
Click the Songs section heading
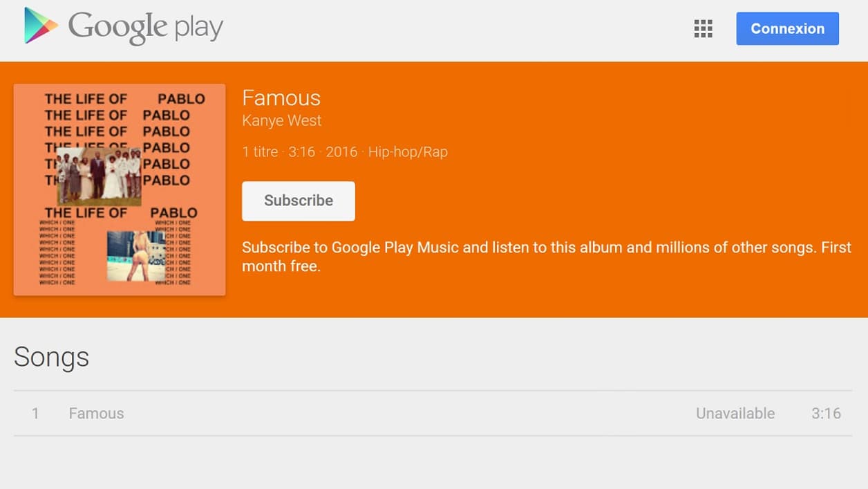pos(52,357)
